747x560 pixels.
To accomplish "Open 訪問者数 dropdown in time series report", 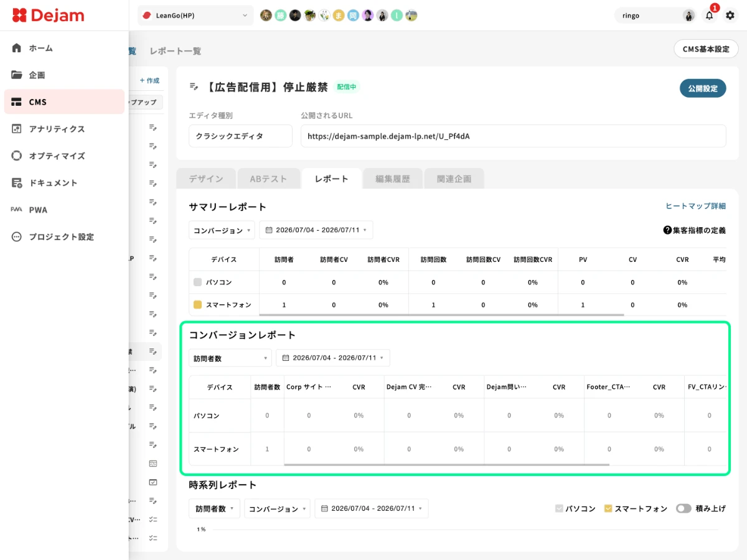I will click(214, 508).
